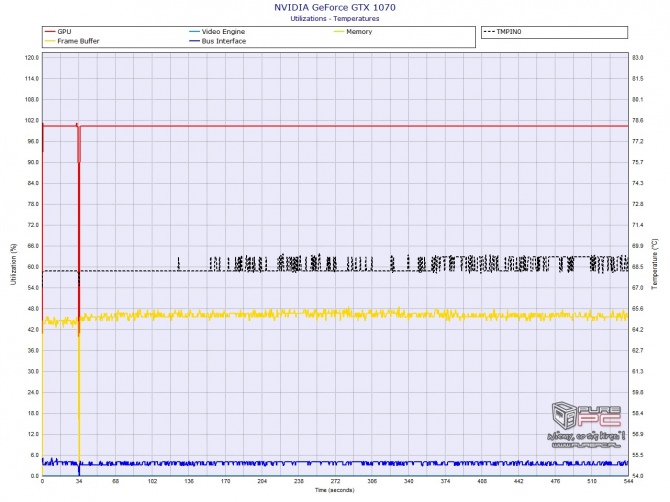Click the Time (seconds) axis label
Image resolution: width=670 pixels, height=502 pixels.
(x=335, y=490)
